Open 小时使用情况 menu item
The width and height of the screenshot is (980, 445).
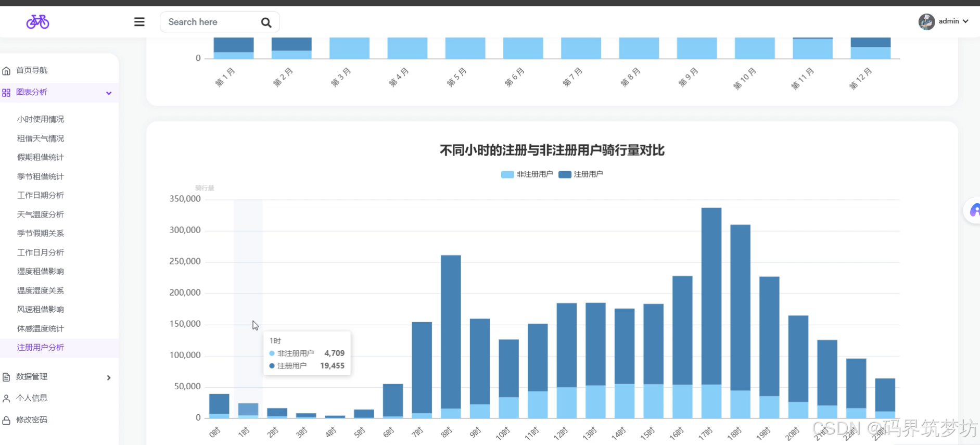pyautogui.click(x=41, y=119)
